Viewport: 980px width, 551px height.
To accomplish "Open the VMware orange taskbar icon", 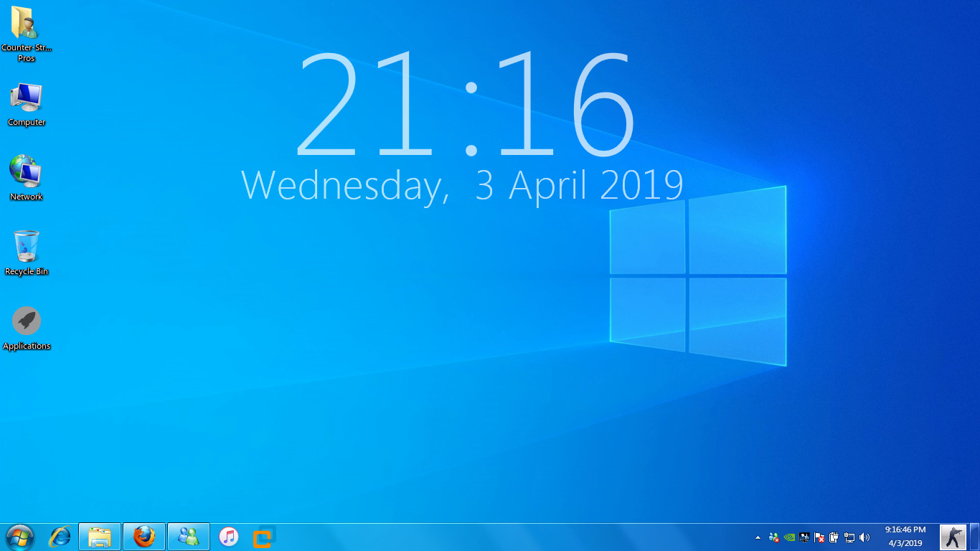I will coord(264,537).
